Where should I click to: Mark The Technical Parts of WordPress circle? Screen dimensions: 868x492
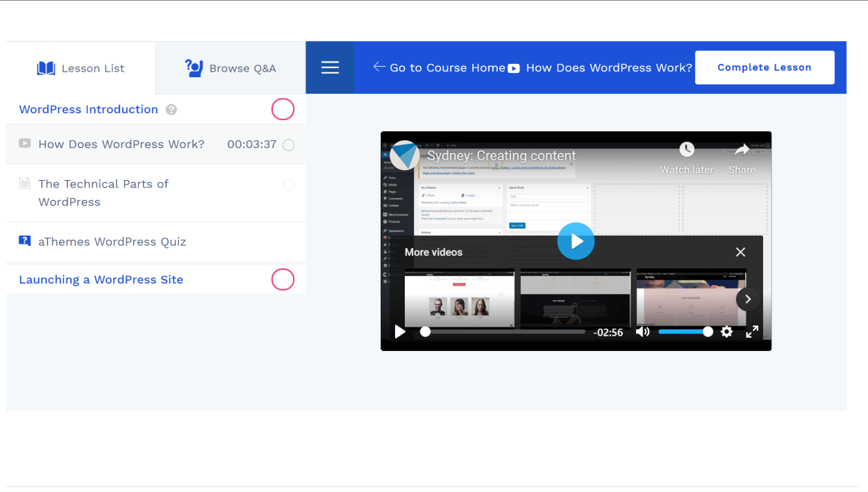288,185
